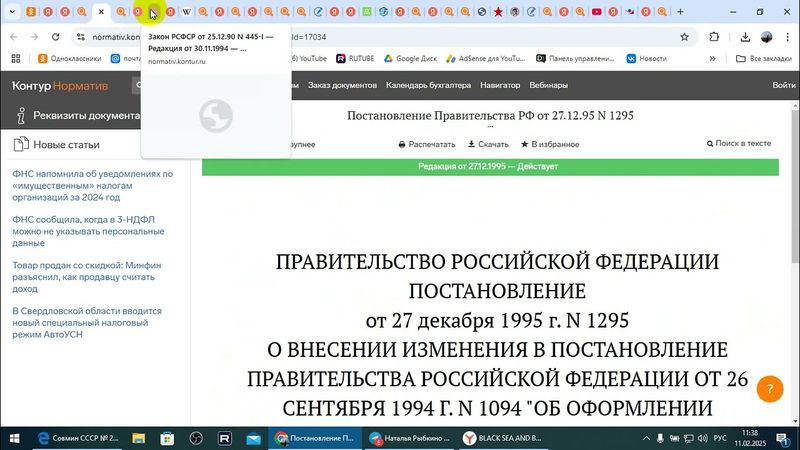800x450 pixels.
Task: Open Реквизиты документа info panel
Action: pos(77,115)
